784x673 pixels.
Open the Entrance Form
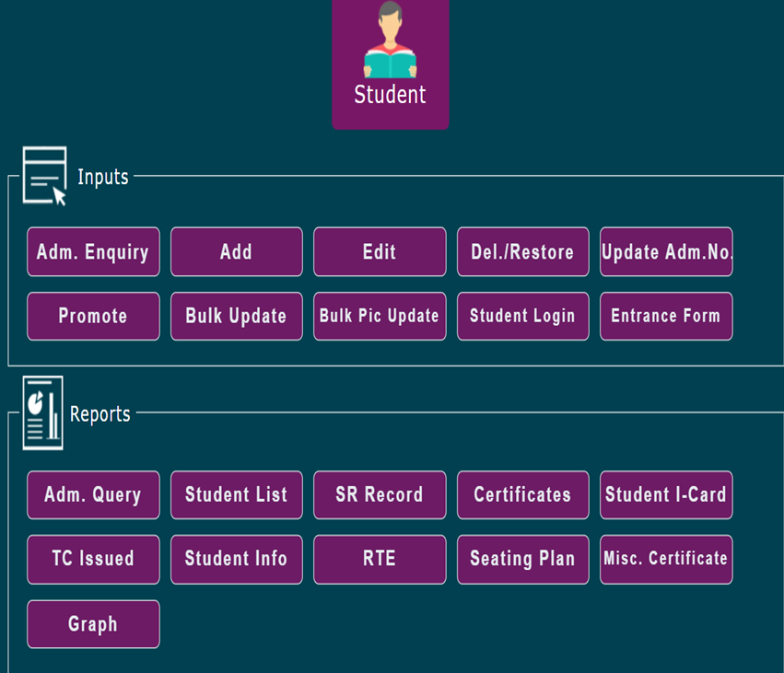click(666, 316)
